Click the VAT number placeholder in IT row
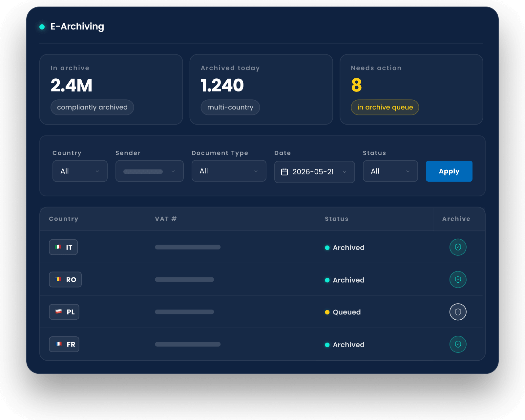Image resolution: width=525 pixels, height=420 pixels. [188, 247]
